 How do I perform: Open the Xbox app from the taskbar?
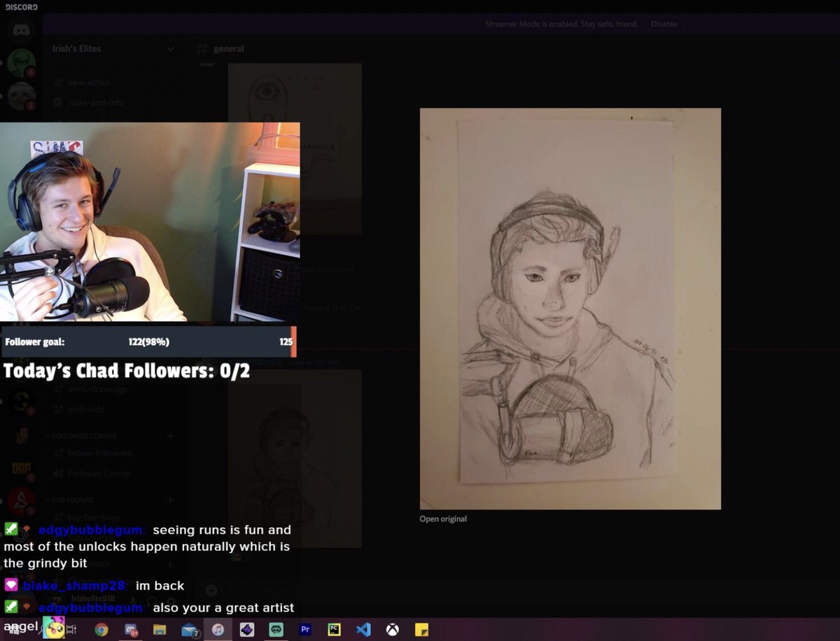[392, 629]
